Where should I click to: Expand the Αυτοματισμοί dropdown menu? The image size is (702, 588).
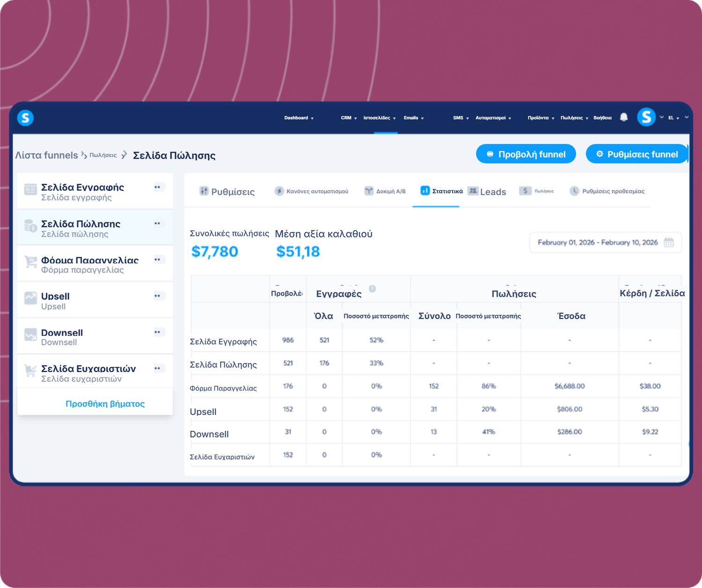tap(493, 118)
